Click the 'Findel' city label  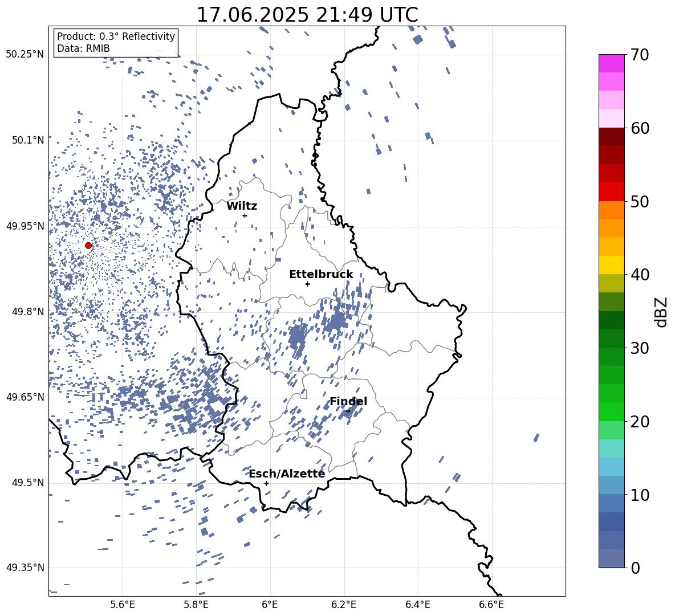click(348, 401)
